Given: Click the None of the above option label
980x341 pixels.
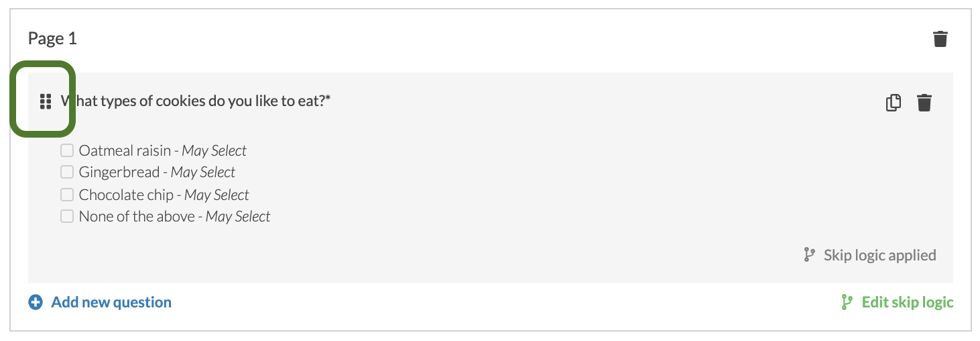Looking at the screenshot, I should pos(137,217).
